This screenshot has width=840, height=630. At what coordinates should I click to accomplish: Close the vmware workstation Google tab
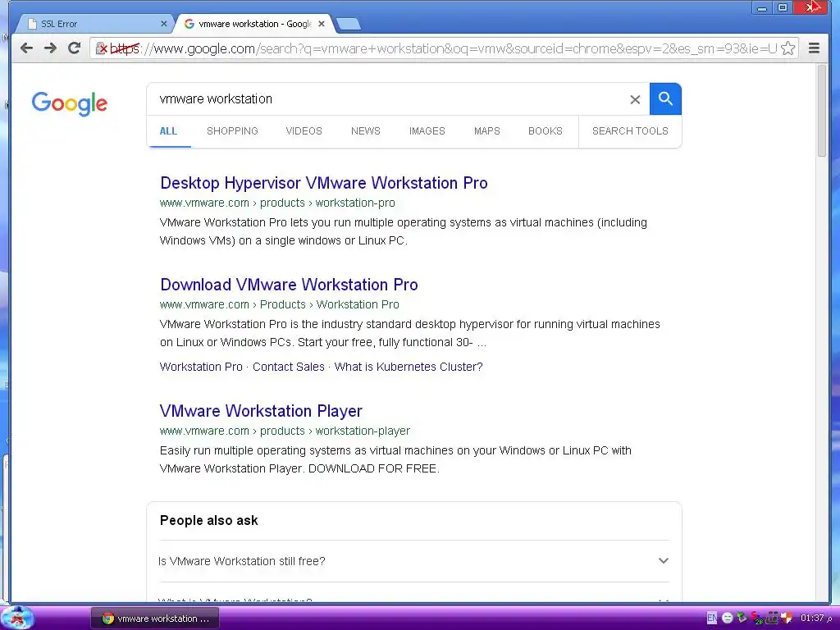coord(322,24)
